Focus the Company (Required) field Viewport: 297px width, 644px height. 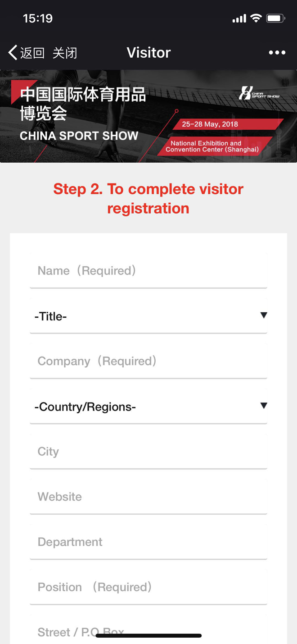(148, 361)
